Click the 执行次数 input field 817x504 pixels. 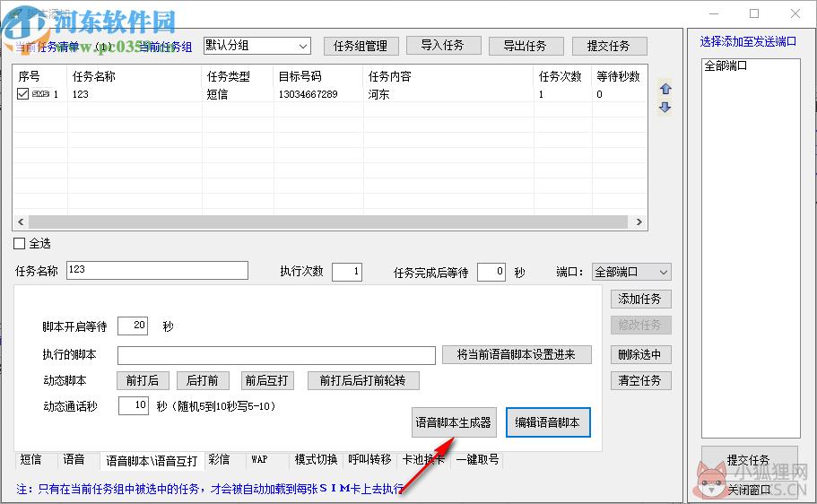pyautogui.click(x=346, y=272)
